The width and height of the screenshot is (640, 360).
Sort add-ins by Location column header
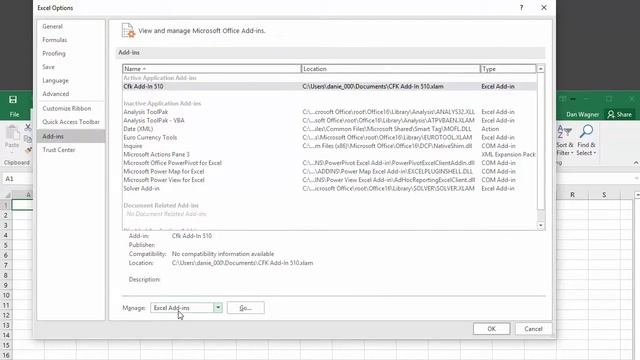(x=391, y=69)
